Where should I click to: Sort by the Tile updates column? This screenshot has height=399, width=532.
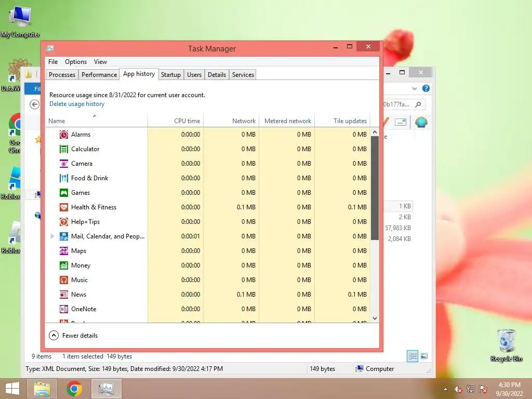click(x=342, y=121)
